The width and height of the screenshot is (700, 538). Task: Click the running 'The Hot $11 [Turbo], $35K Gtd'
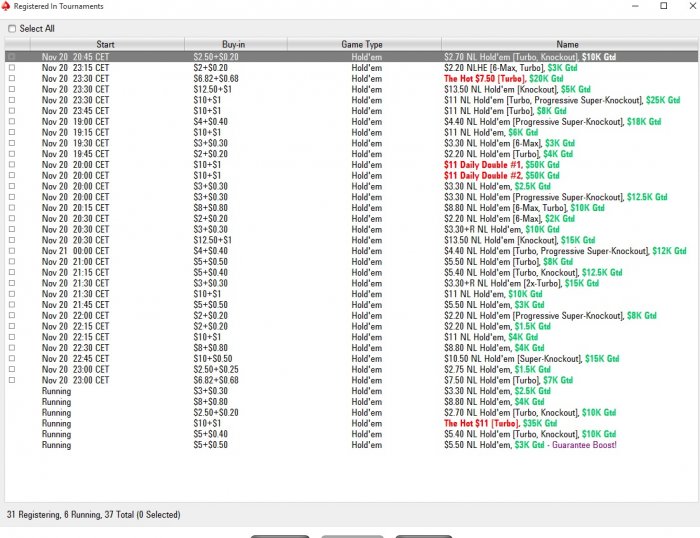pos(500,423)
